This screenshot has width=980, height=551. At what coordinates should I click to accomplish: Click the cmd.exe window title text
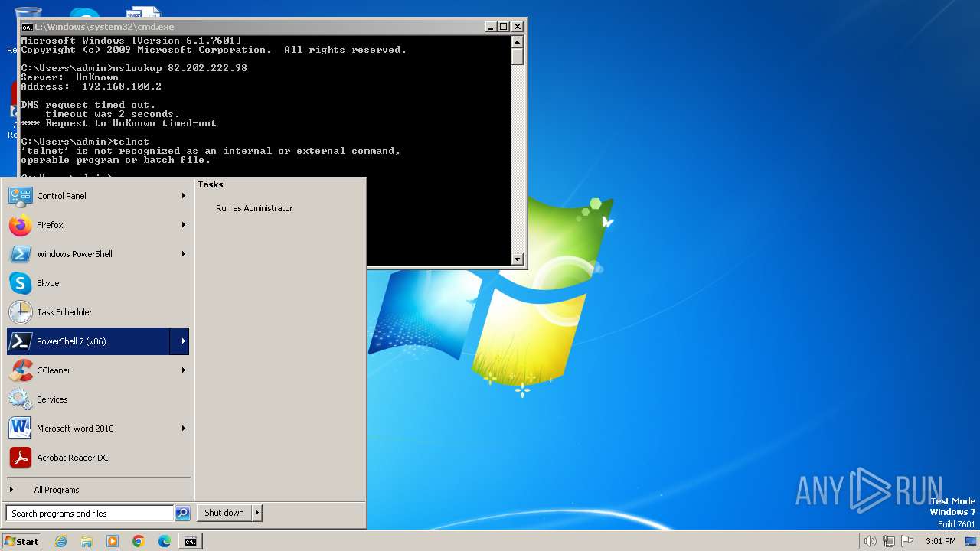point(104,27)
